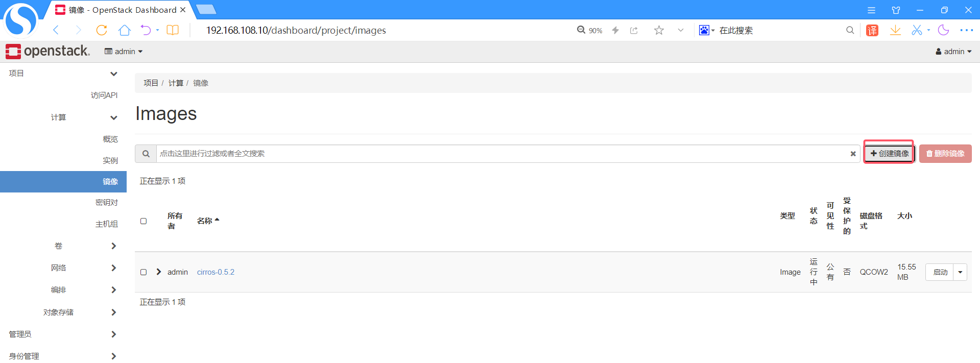
Task: Open a new browser tab
Action: tap(206, 10)
